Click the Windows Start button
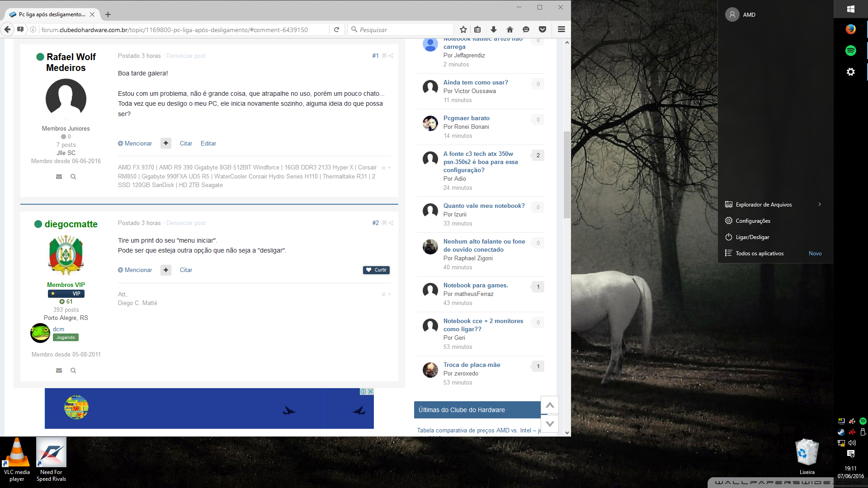Image resolution: width=868 pixels, height=488 pixels. (x=850, y=9)
